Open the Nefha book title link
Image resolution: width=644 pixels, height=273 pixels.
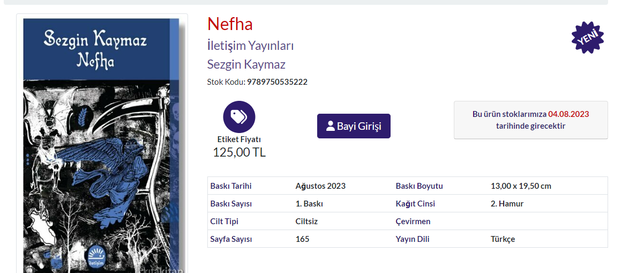click(x=230, y=24)
